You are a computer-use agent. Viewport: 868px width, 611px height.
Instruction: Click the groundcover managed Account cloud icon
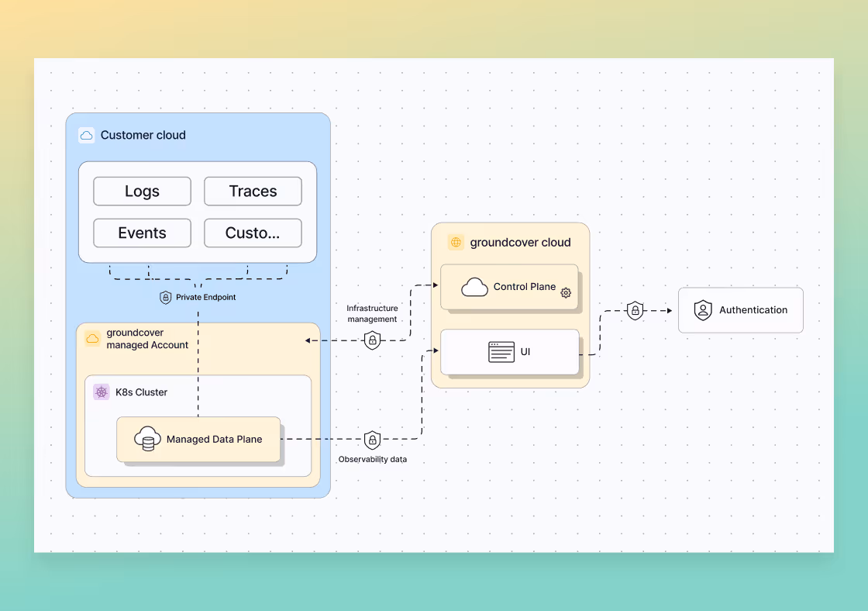pos(92,339)
